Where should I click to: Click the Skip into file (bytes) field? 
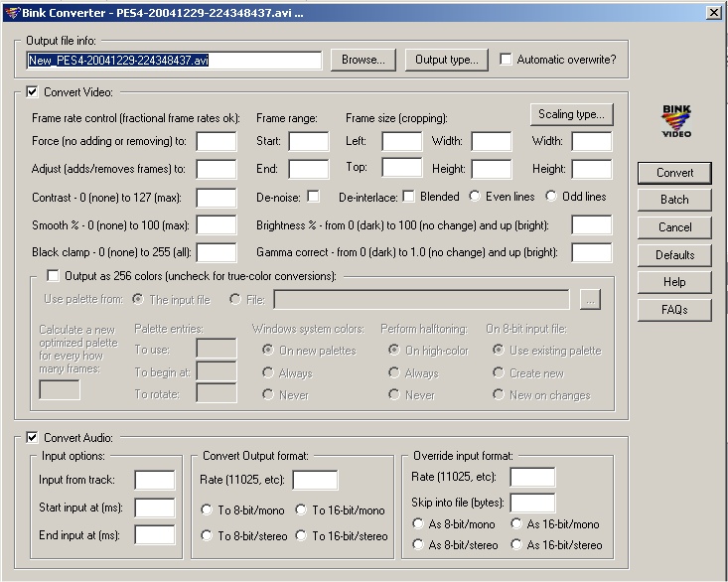532,503
